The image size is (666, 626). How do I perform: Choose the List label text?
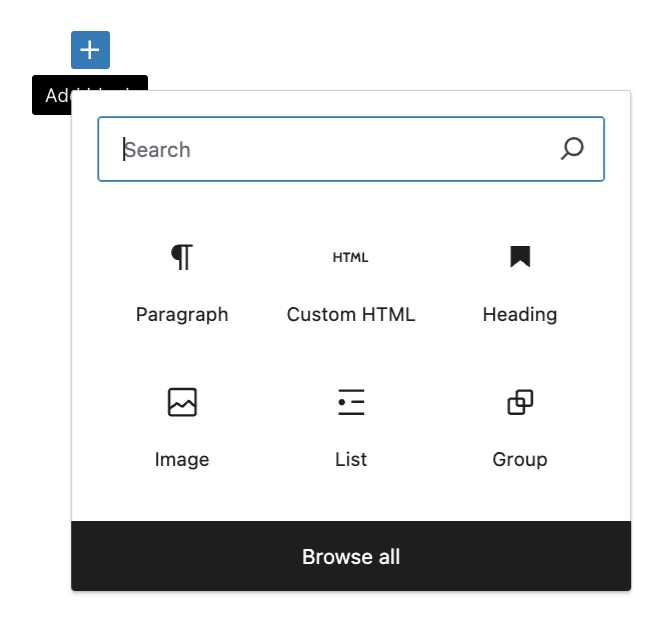(x=350, y=460)
